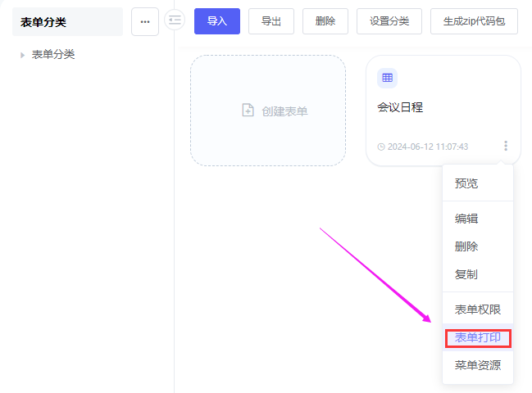Choose 菜单资源 at the menu bottom
Image resolution: width=532 pixels, height=393 pixels.
pyautogui.click(x=478, y=365)
